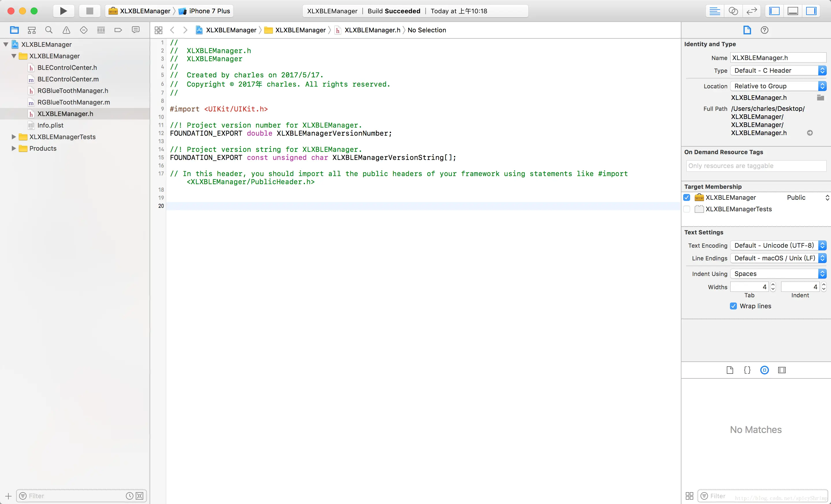Click iPhone 7 Plus device selector
This screenshot has height=504, width=831.
point(209,11)
